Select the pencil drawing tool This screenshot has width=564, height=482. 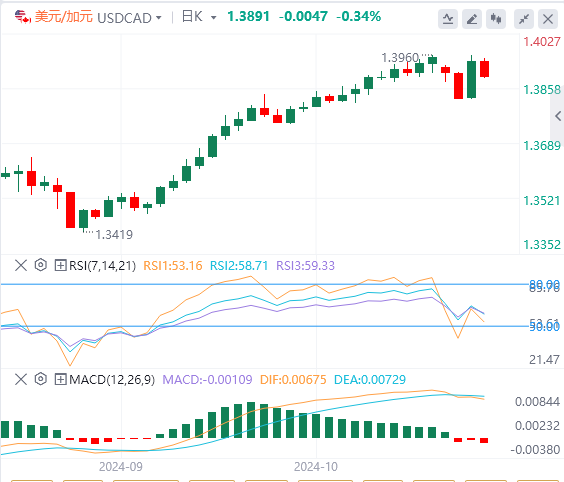click(x=472, y=19)
